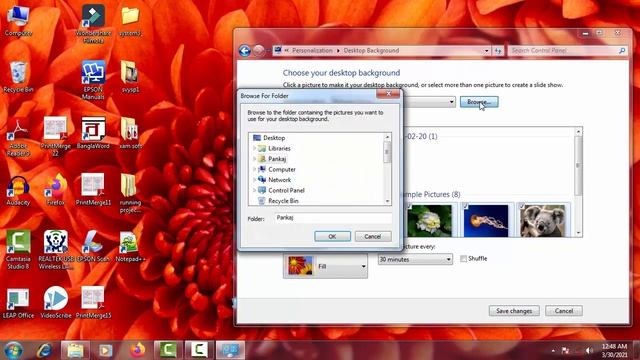Launch Firefox desktop shortcut
Image resolution: width=640 pixels, height=360 pixels.
pos(56,189)
